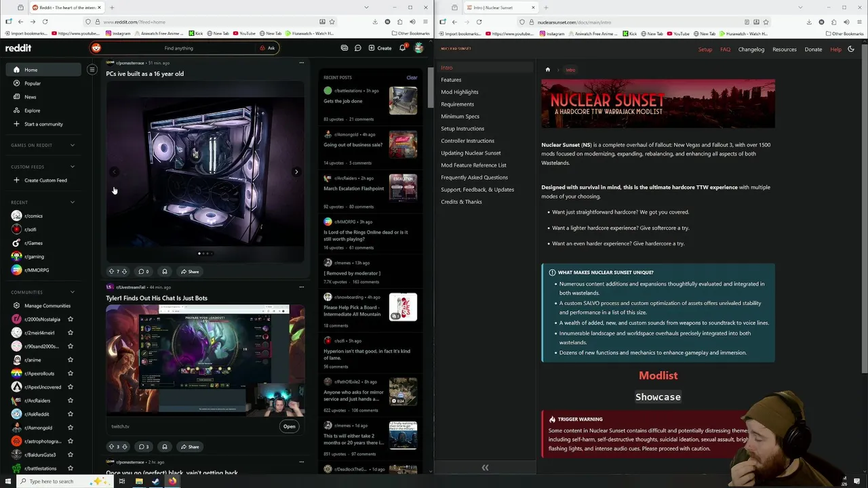The image size is (868, 488).
Task: Open Modlist link on Nuclear Sunset
Action: coord(658,375)
